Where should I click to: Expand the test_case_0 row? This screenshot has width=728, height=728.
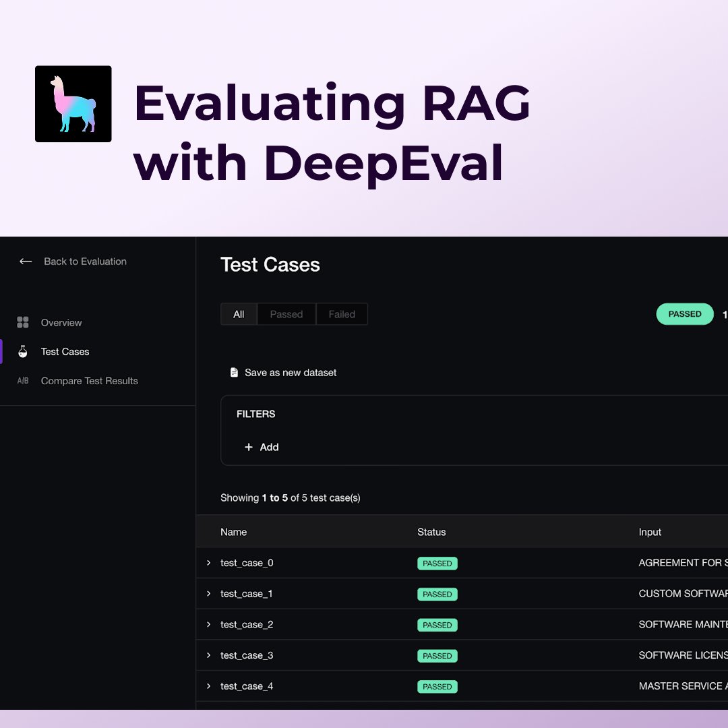(x=209, y=563)
